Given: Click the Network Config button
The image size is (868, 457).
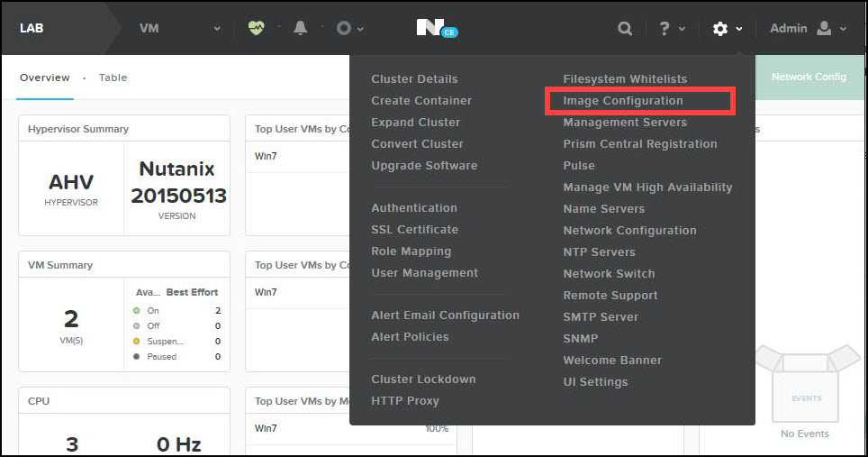Looking at the screenshot, I should click(808, 78).
